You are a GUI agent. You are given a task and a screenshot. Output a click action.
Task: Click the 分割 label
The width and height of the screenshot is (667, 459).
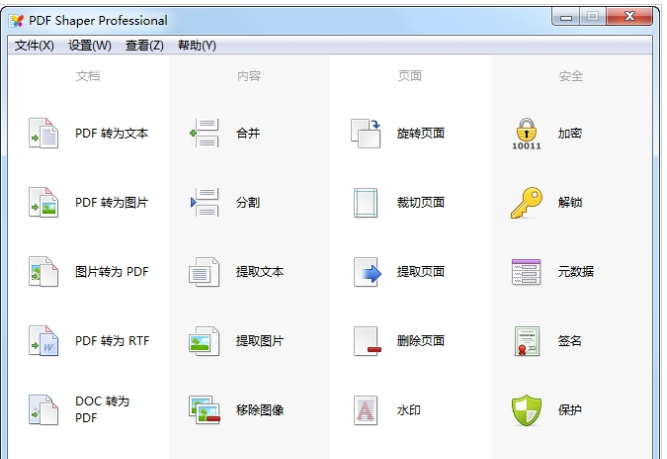click(x=248, y=202)
